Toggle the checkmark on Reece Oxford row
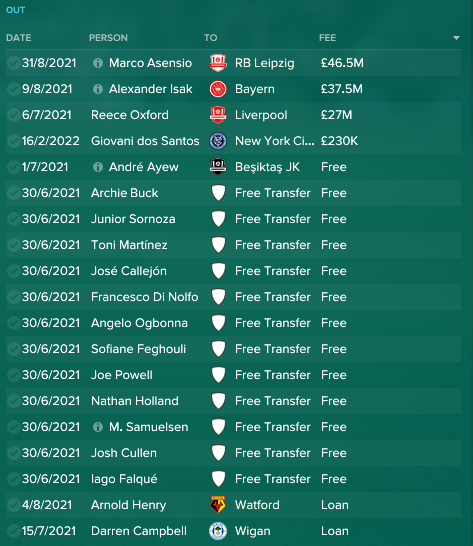 tap(13, 115)
